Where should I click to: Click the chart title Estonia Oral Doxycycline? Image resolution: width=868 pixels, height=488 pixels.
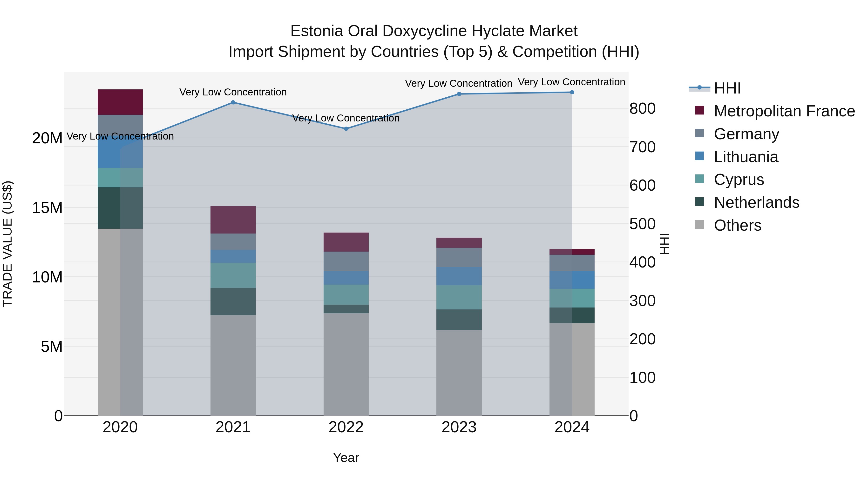[x=434, y=31]
